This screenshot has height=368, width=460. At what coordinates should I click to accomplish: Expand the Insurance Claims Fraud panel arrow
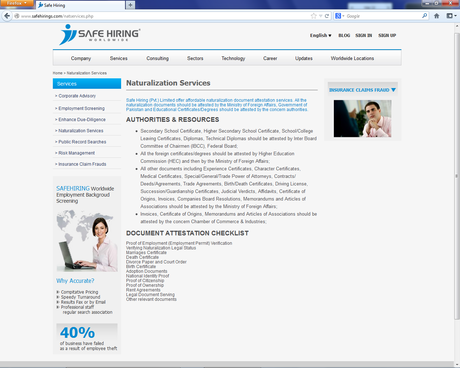click(393, 90)
